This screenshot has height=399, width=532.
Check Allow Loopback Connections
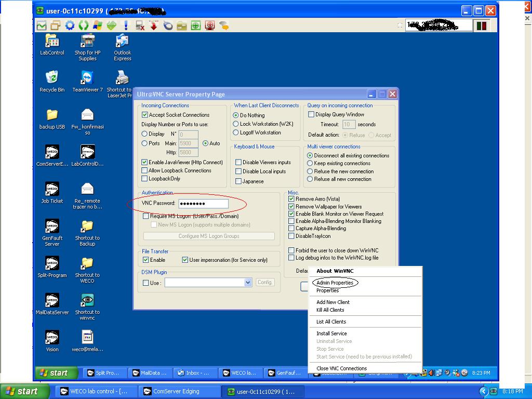pos(144,170)
